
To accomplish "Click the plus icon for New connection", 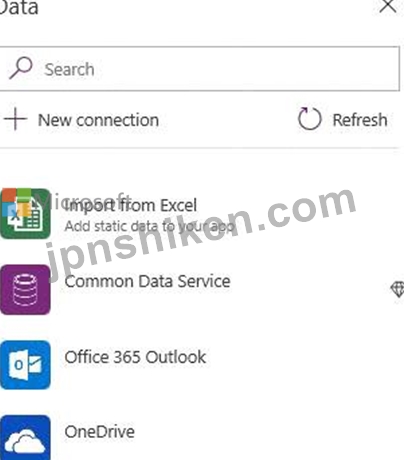I will [x=15, y=119].
